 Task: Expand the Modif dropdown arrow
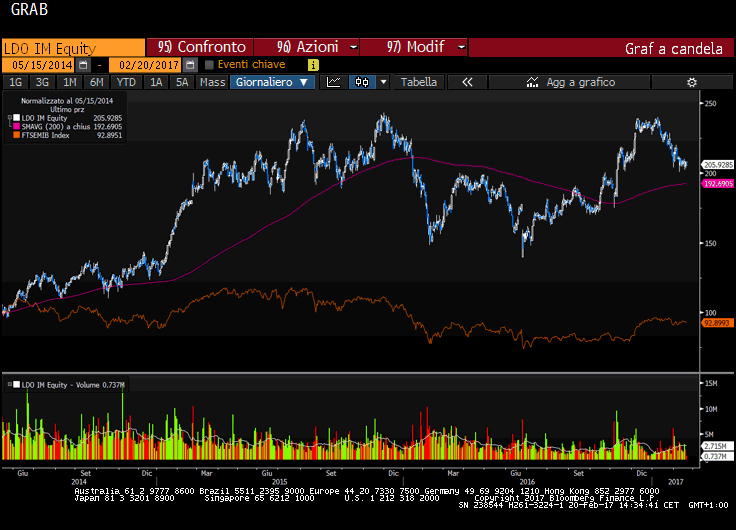pos(461,47)
